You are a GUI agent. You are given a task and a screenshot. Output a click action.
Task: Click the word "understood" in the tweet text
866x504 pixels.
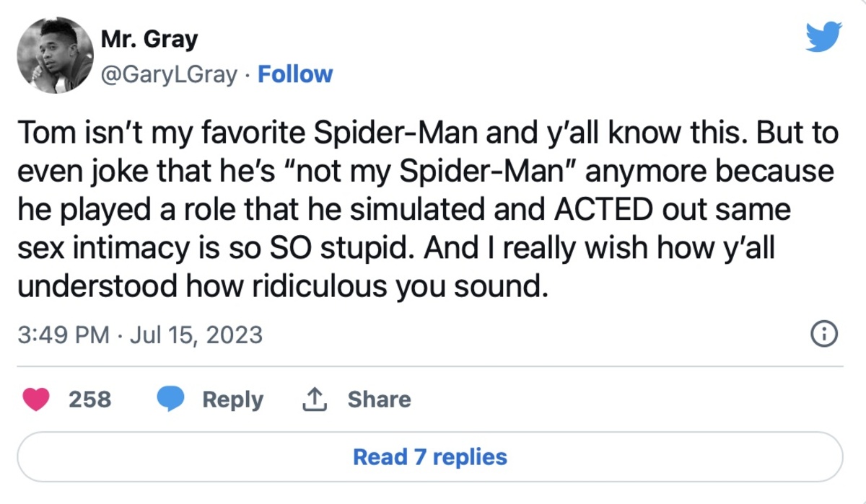tap(97, 286)
